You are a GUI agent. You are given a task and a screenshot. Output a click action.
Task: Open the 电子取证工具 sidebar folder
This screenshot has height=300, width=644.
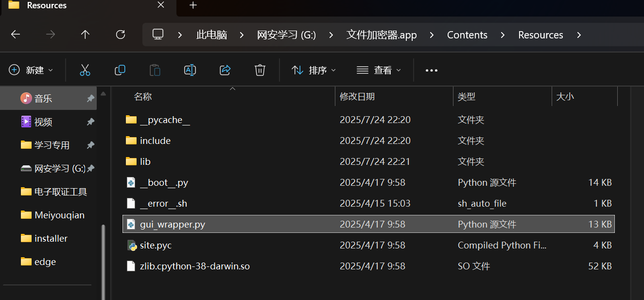pos(61,192)
